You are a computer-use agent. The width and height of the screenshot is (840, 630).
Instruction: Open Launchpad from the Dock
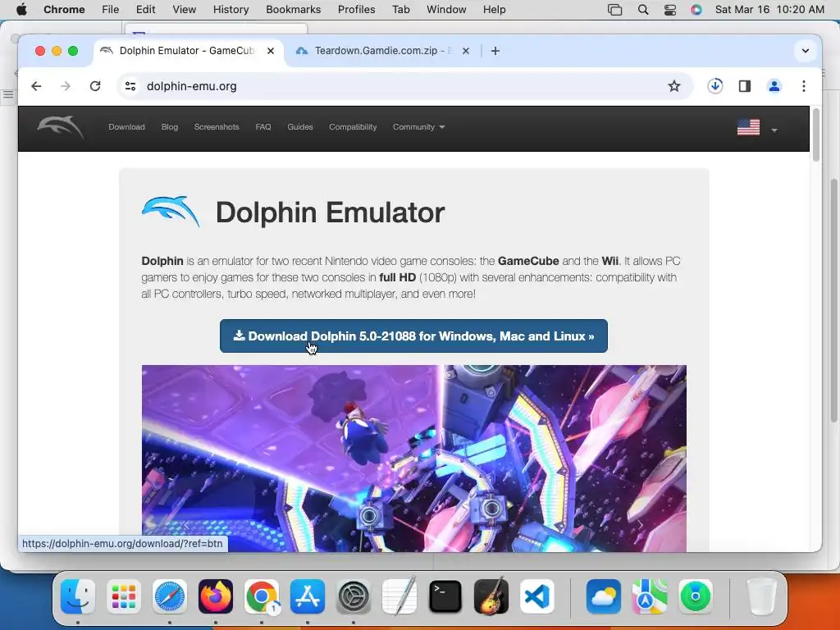[124, 596]
